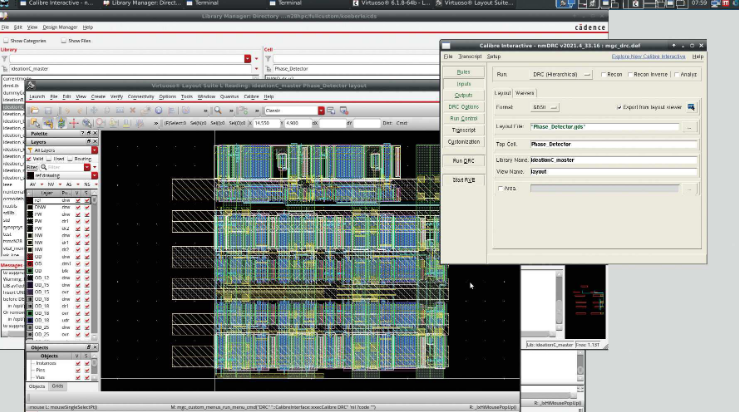Click the blue round properties icon in Virtuoso toolbar

[x=158, y=110]
